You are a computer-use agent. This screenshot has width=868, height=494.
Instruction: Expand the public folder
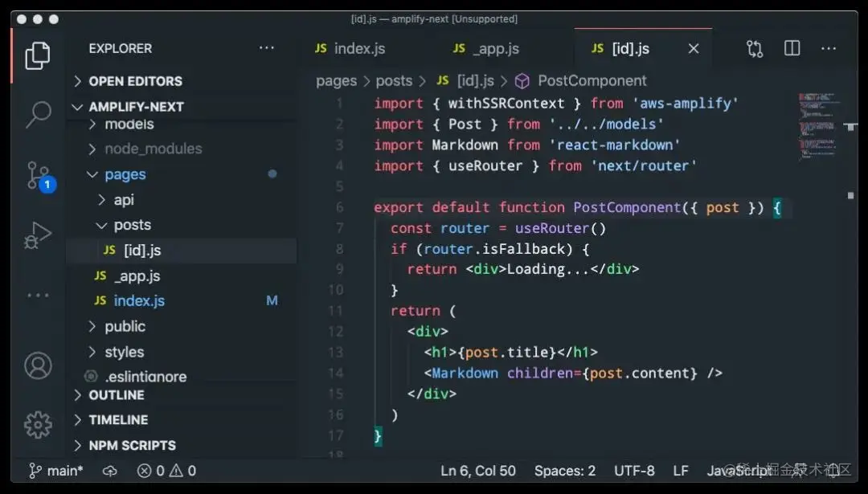pos(182,326)
